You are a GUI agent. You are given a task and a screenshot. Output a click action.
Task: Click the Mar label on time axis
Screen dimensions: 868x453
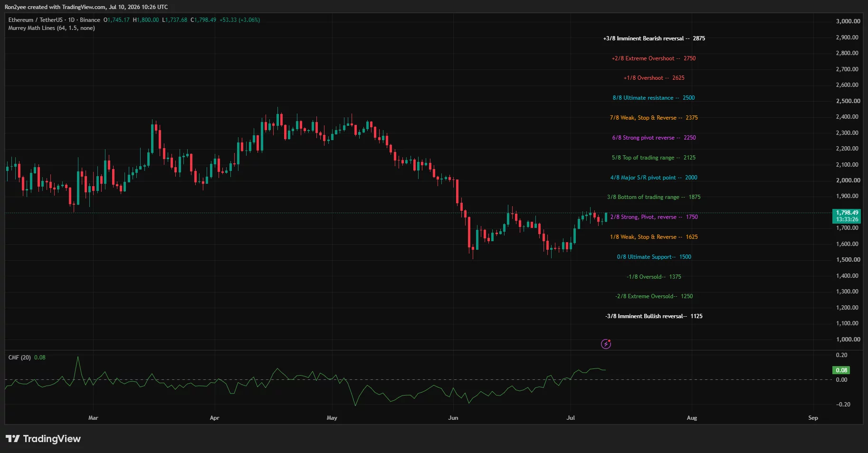coord(93,418)
